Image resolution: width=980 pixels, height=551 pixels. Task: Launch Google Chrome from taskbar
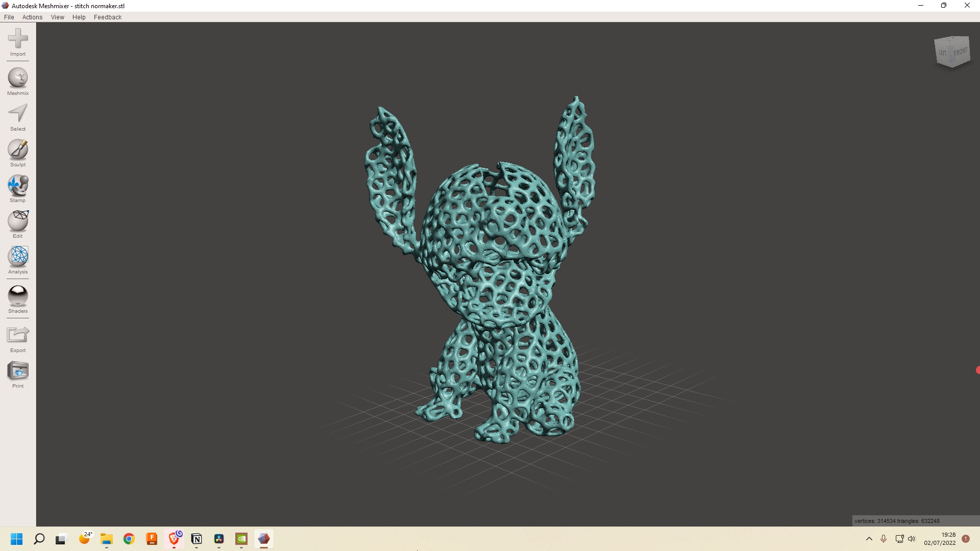coord(129,539)
